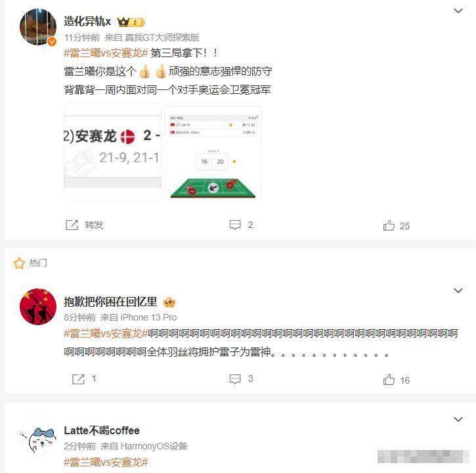The width and height of the screenshot is (476, 473).
Task: Click the 热门 star icon
Action: pos(19,263)
